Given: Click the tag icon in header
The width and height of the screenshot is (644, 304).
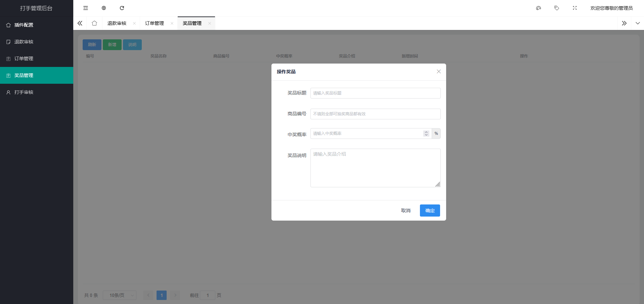Looking at the screenshot, I should [557, 8].
